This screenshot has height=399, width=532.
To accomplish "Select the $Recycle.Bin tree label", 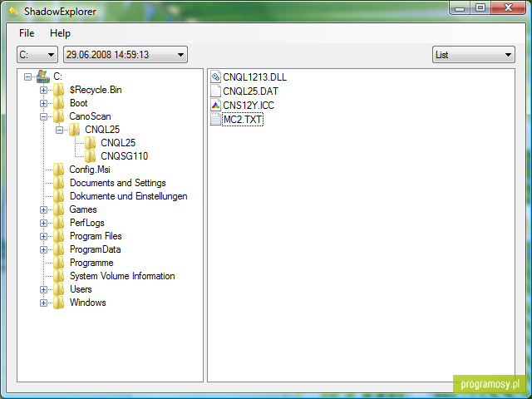I will click(96, 90).
